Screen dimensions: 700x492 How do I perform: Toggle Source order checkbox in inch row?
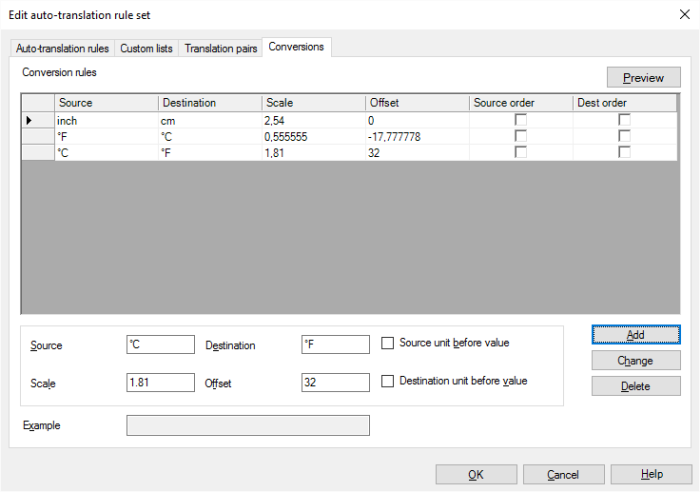click(x=520, y=120)
